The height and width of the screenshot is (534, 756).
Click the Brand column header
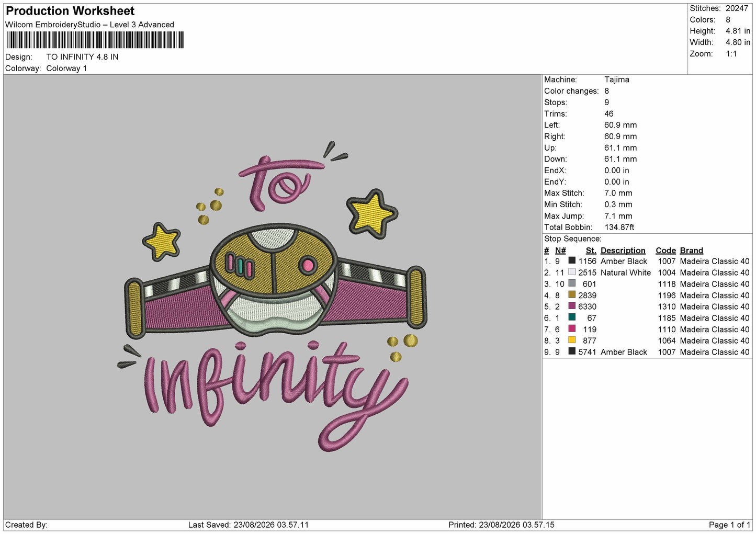[692, 251]
